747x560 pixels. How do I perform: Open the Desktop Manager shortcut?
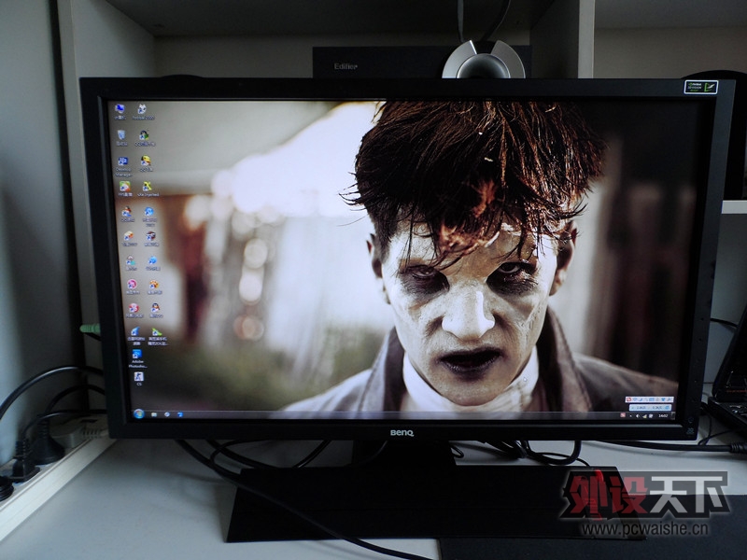tap(123, 166)
